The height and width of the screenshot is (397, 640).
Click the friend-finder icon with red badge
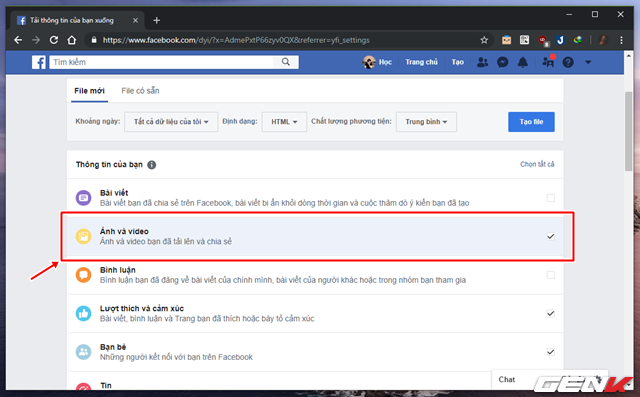click(548, 61)
